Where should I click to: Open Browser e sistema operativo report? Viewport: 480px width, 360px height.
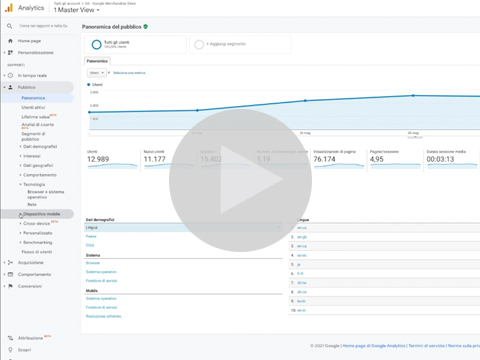point(46,194)
